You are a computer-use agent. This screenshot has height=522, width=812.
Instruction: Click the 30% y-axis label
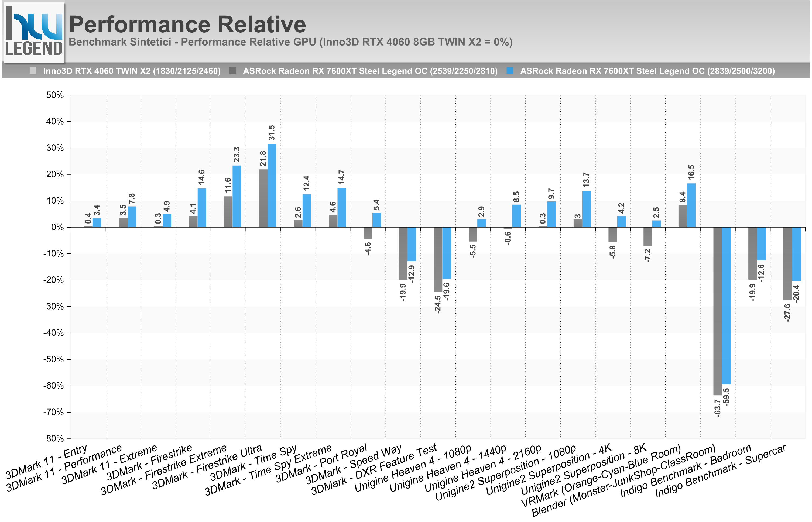pyautogui.click(x=55, y=148)
